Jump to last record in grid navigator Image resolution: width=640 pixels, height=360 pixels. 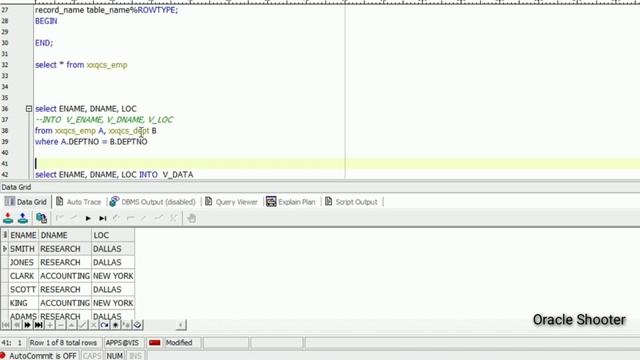(x=38, y=325)
